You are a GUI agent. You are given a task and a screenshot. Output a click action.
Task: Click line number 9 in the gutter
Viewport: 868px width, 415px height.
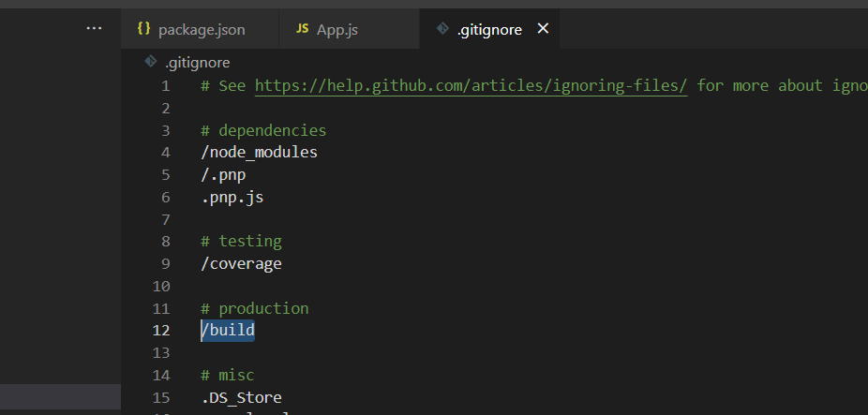tap(166, 264)
